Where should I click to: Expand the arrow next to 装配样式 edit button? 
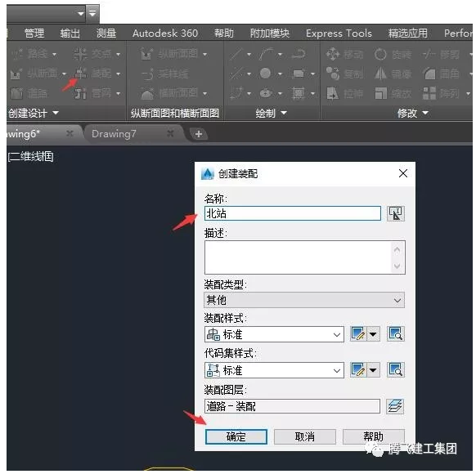373,334
